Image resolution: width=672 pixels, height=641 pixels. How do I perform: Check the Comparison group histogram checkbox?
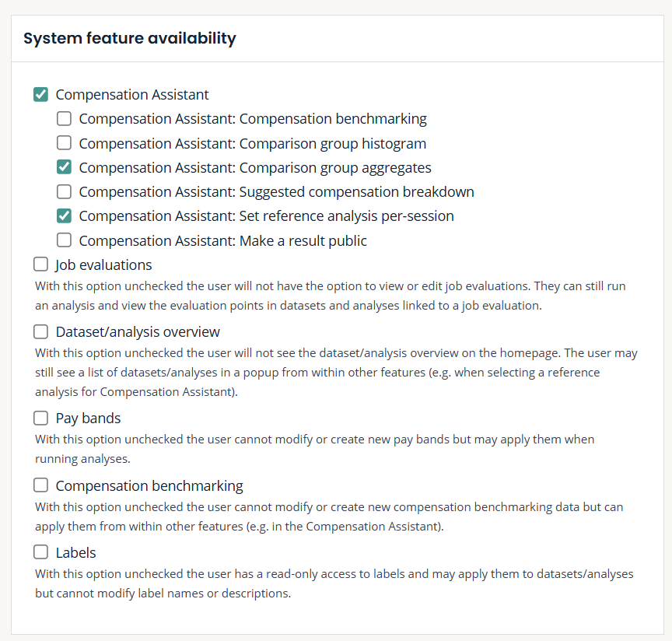(x=65, y=143)
